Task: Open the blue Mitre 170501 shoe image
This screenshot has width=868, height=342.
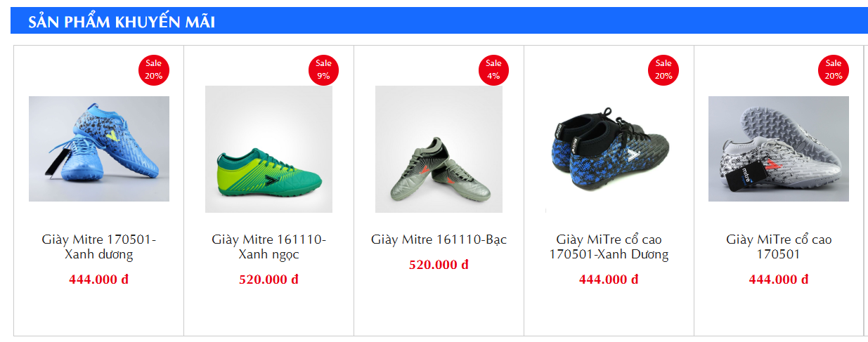Action: tap(99, 149)
